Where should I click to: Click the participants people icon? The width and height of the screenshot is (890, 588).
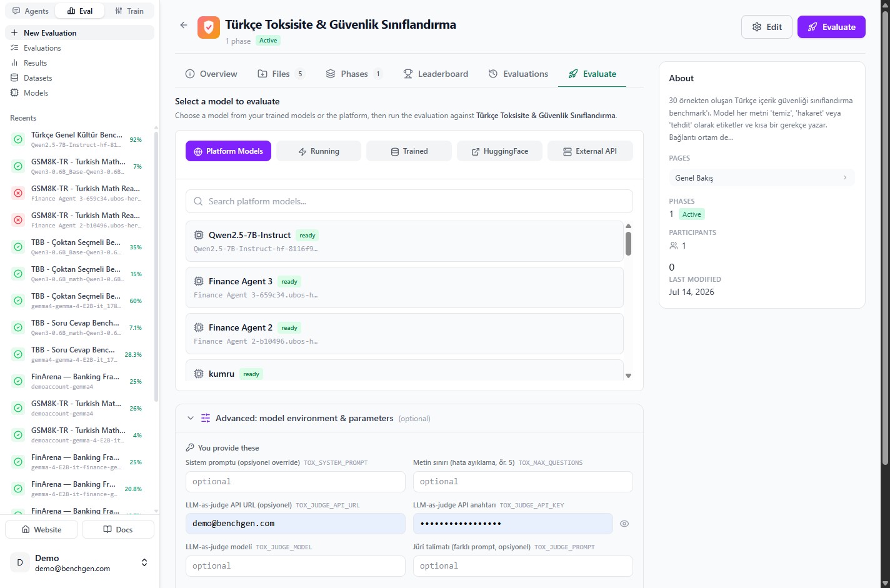tap(674, 246)
